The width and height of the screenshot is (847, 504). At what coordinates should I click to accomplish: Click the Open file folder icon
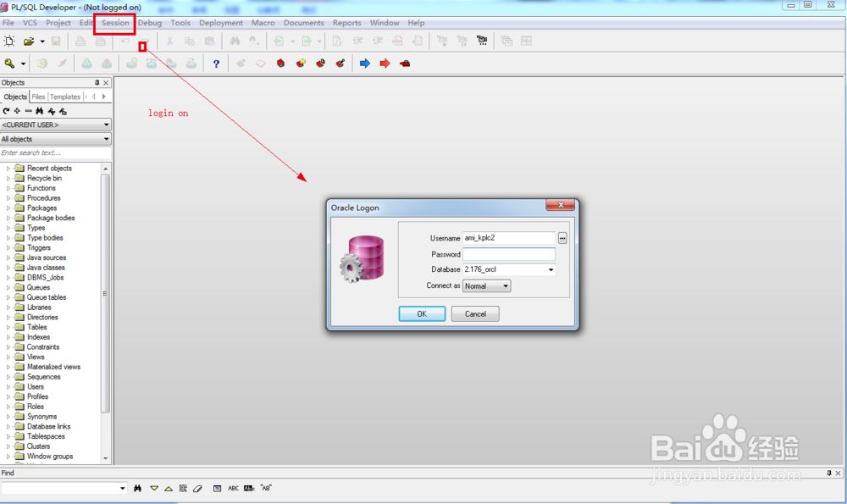(x=29, y=41)
